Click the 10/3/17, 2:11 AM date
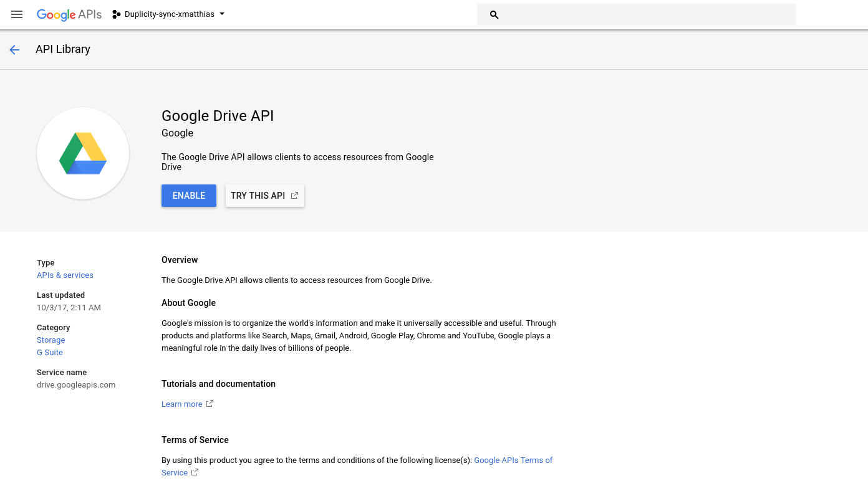This screenshot has width=868, height=491. pos(69,308)
